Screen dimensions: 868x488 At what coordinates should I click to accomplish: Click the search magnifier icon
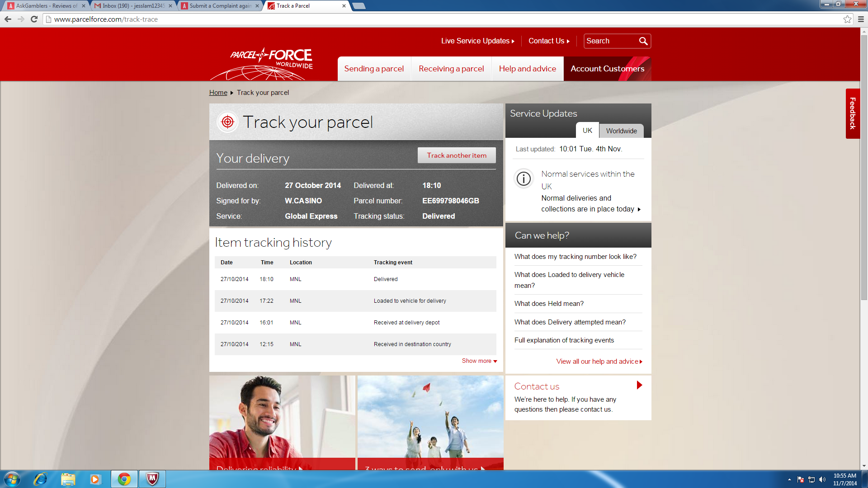point(643,41)
